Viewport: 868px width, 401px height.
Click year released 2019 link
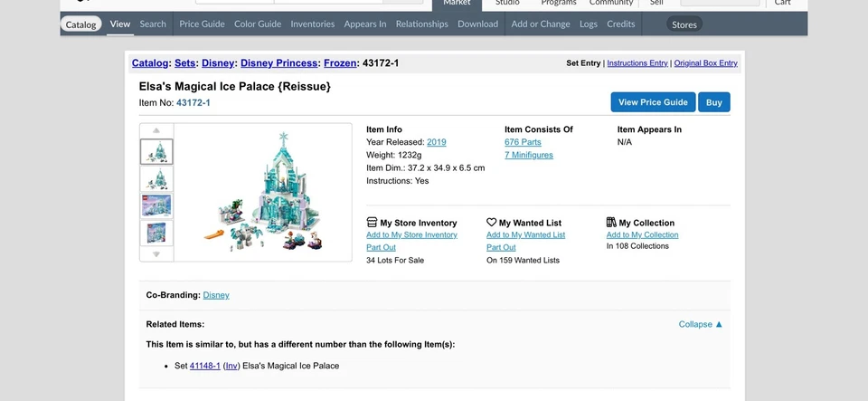(x=436, y=142)
